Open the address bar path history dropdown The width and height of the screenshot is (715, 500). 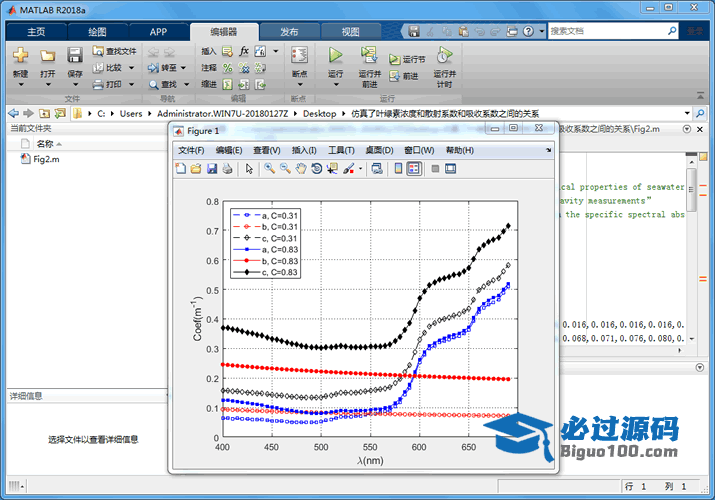coord(687,113)
